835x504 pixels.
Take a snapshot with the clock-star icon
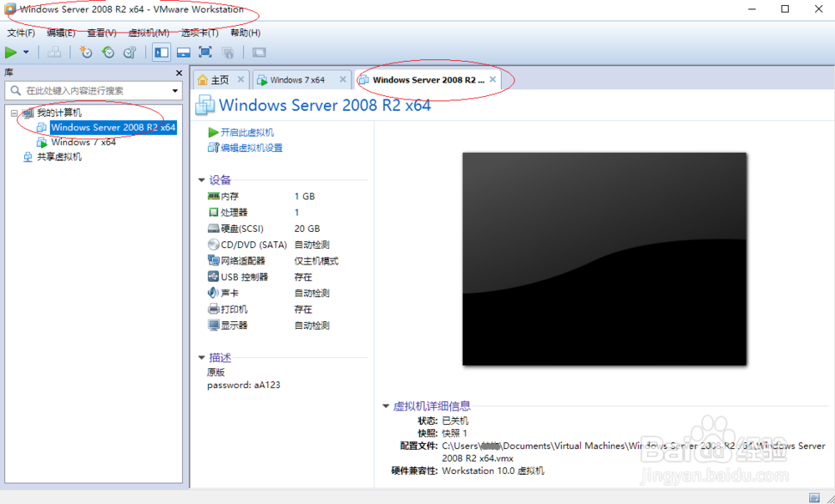[86, 53]
